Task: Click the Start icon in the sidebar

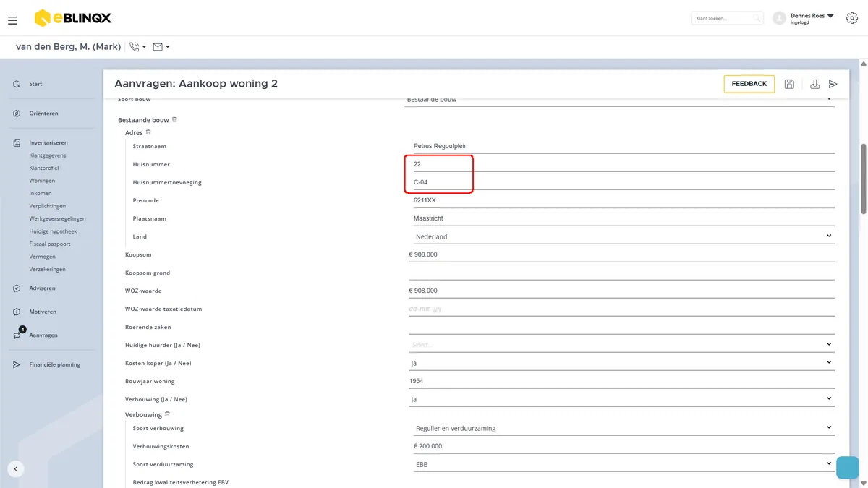Action: click(16, 85)
